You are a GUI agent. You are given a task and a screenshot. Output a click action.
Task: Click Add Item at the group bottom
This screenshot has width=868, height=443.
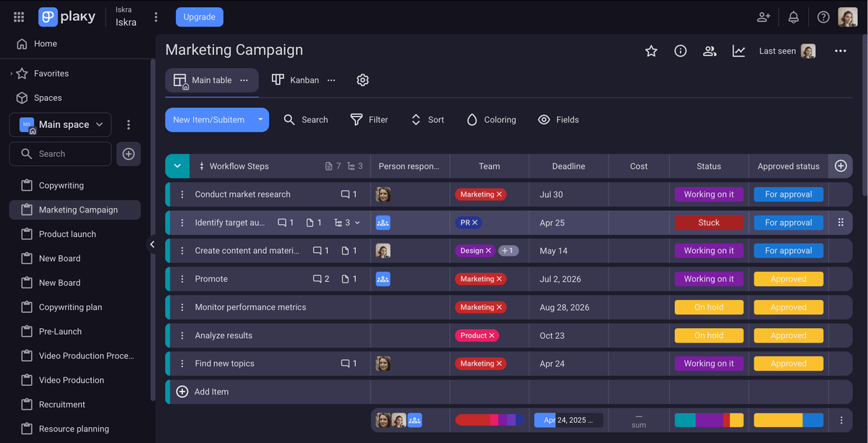click(x=203, y=391)
